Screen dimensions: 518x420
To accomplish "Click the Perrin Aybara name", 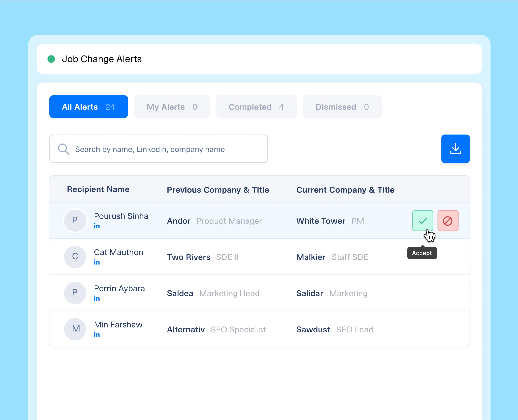I will [x=119, y=288].
